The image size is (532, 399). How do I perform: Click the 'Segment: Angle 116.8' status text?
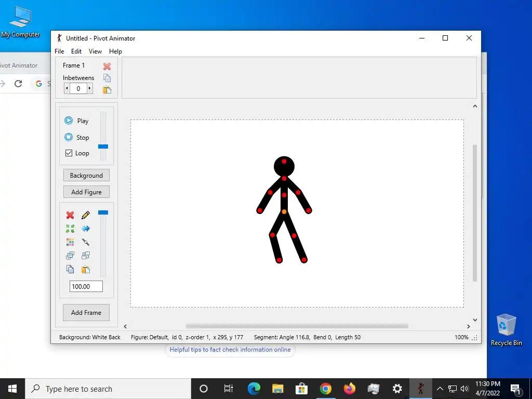282,337
